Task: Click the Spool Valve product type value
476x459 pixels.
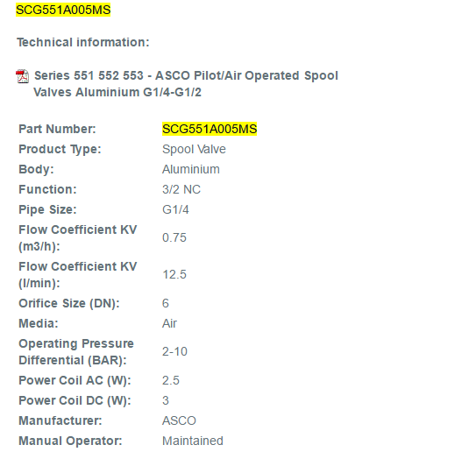Action: [x=194, y=149]
